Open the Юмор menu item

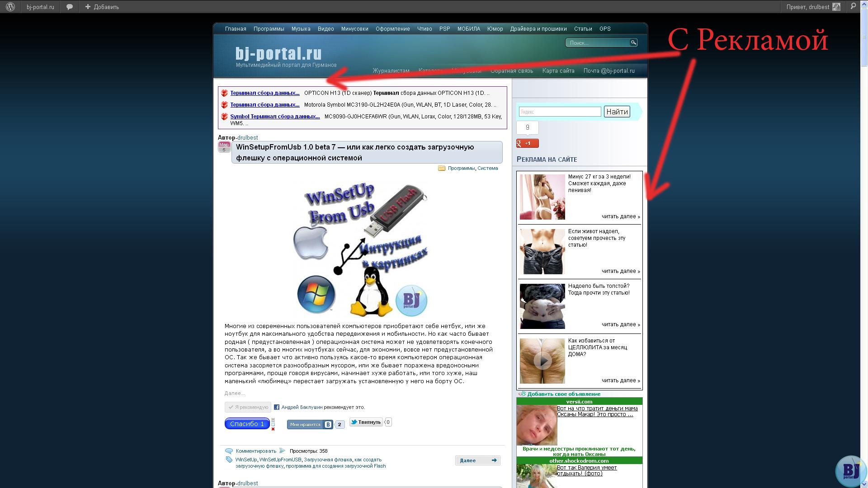[x=495, y=29]
